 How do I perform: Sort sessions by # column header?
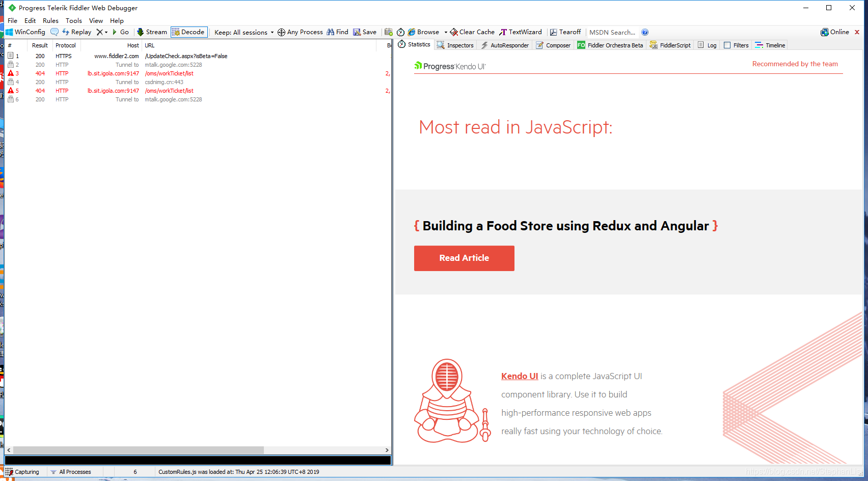16,45
